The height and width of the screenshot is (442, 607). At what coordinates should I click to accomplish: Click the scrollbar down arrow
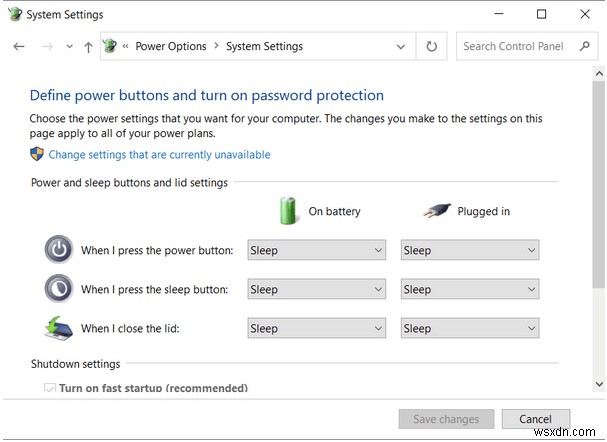click(599, 384)
